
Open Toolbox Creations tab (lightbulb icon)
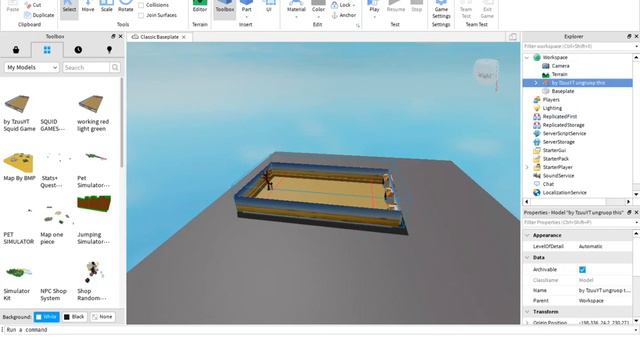tap(109, 49)
